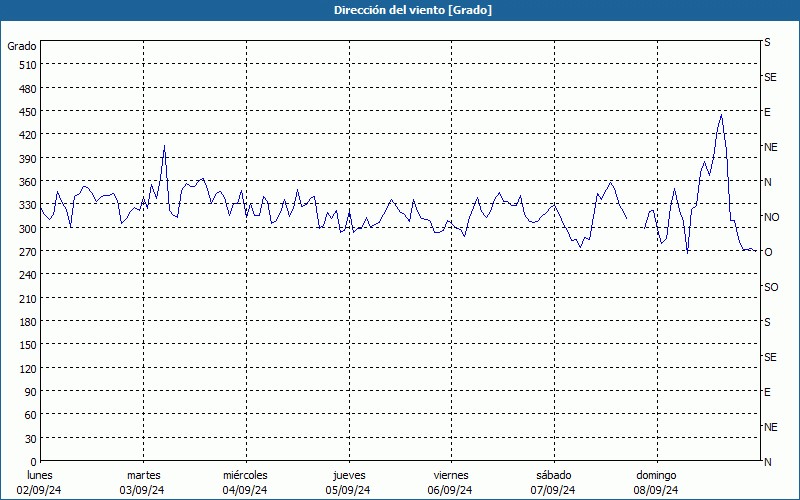Click the 420 value on the degree axis

[x=28, y=135]
